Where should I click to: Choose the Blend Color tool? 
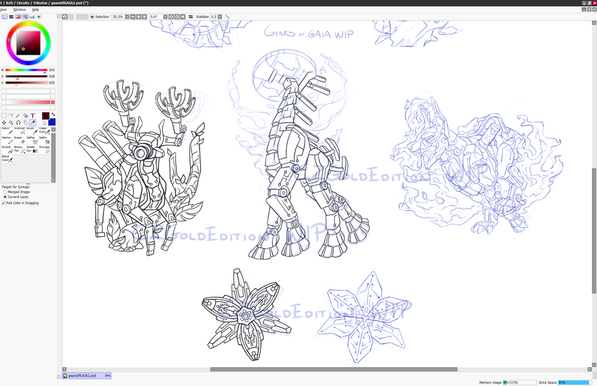(7, 160)
